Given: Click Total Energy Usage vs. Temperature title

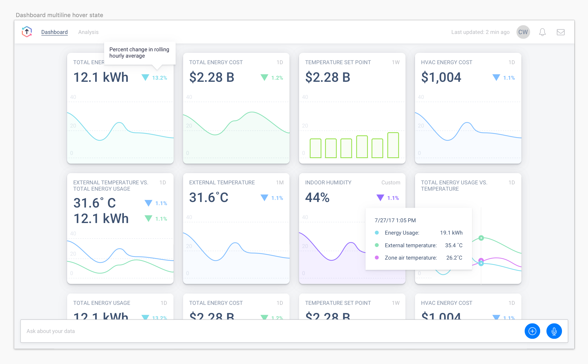Looking at the screenshot, I should click(454, 186).
